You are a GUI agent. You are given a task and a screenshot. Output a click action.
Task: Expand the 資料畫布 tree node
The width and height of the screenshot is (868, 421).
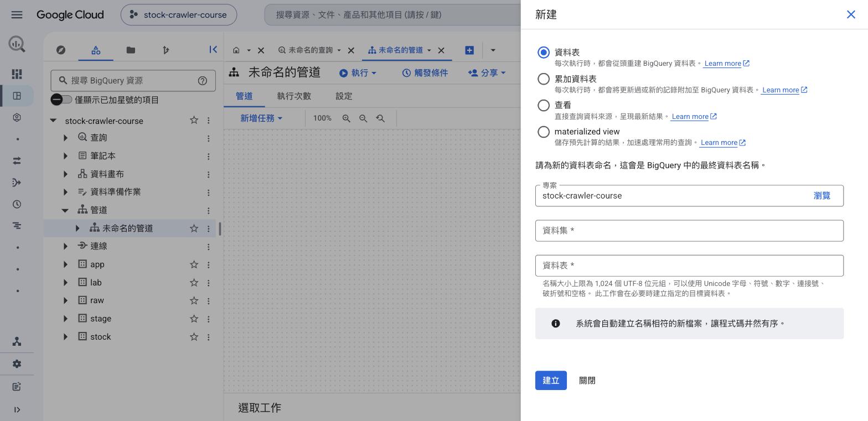coord(65,174)
